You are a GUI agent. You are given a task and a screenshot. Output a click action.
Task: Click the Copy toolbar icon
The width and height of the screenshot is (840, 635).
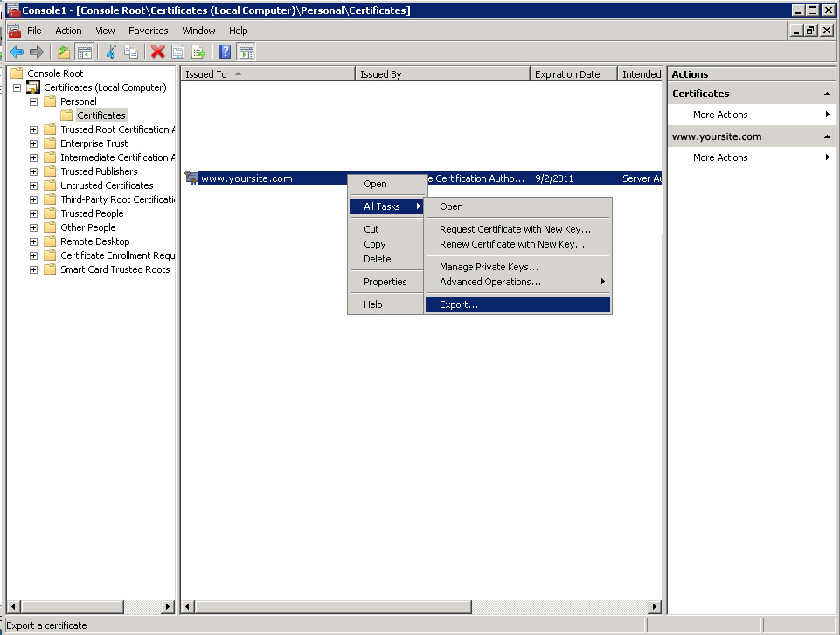pyautogui.click(x=131, y=52)
